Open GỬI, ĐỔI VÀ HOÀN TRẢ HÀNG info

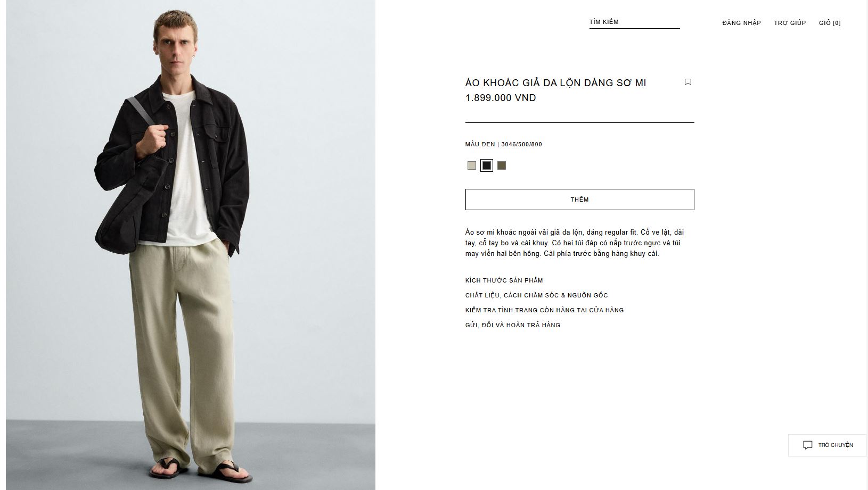pos(513,325)
